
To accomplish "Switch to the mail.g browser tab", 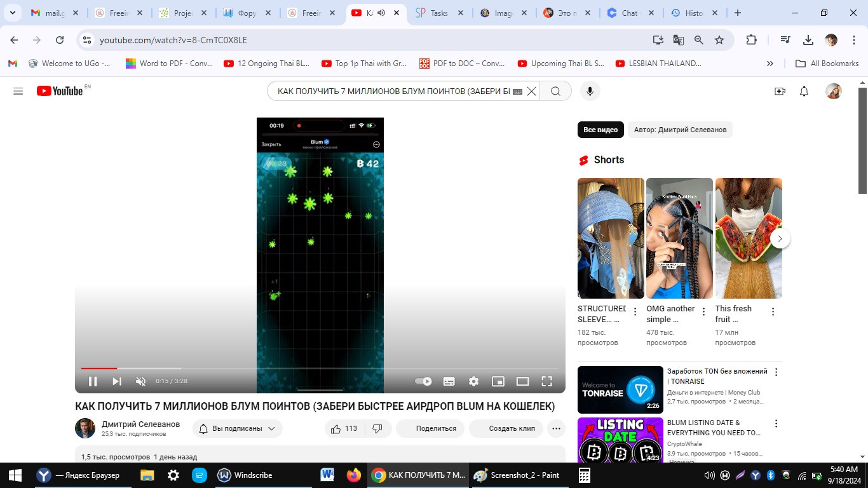I will (x=55, y=13).
